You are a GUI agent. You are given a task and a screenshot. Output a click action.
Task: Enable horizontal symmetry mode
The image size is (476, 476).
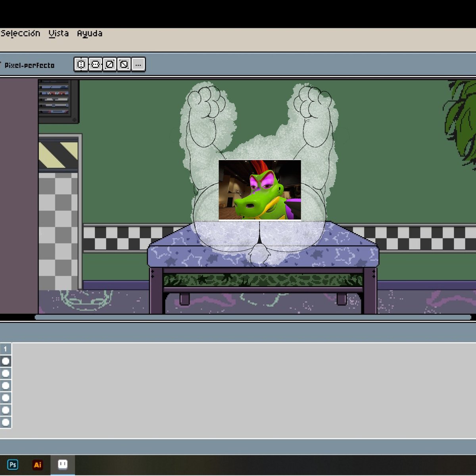pos(81,64)
